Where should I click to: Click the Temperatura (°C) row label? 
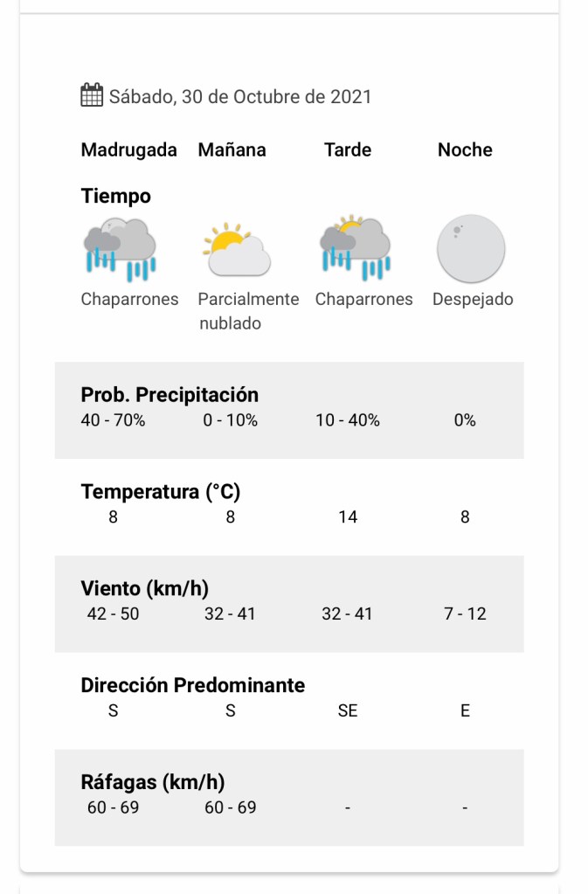(160, 492)
